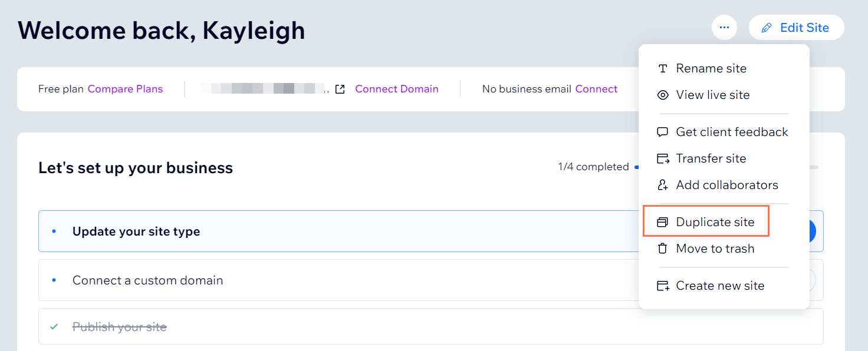Open live site via the external-link icon
The image size is (868, 351).
click(340, 88)
